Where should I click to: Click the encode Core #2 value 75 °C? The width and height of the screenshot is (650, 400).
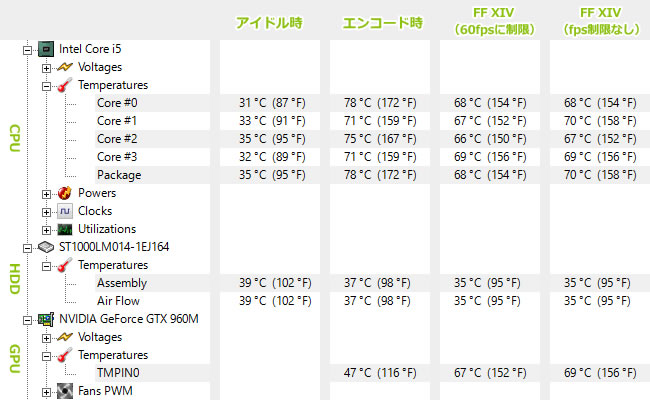coord(380,139)
